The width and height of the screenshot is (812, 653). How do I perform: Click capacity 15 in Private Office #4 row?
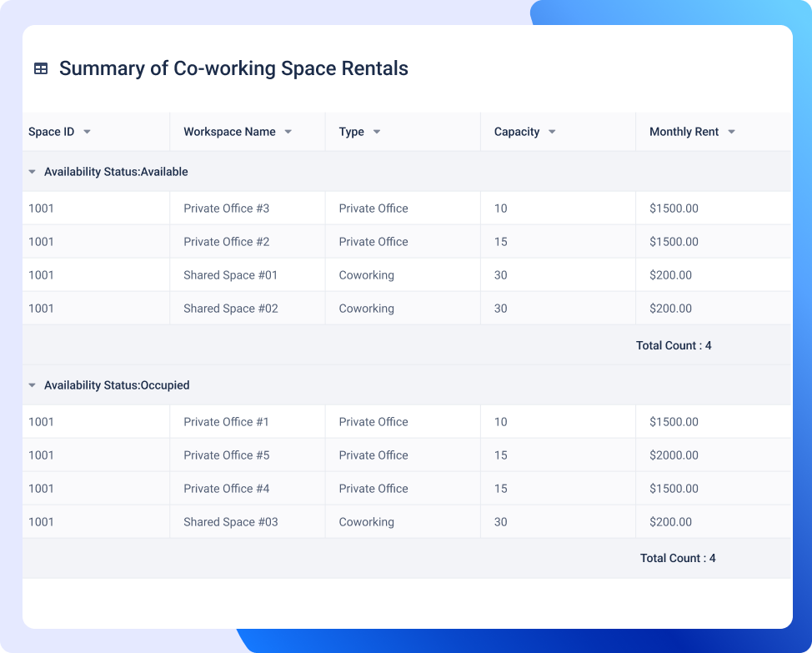(x=501, y=489)
